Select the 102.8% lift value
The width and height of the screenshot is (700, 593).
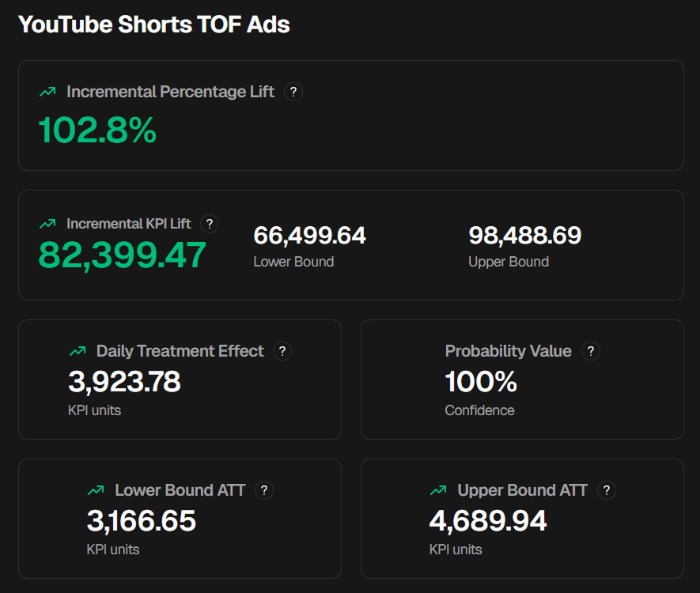tap(97, 130)
